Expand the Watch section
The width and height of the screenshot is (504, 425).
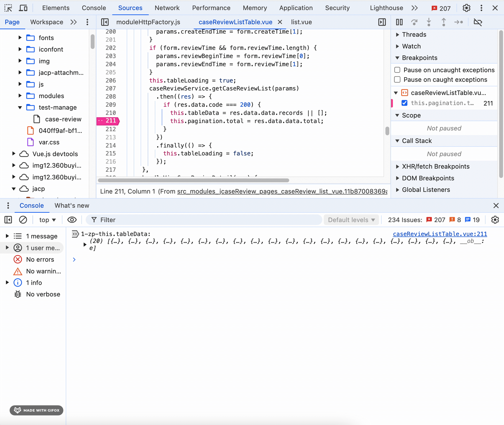(411, 46)
